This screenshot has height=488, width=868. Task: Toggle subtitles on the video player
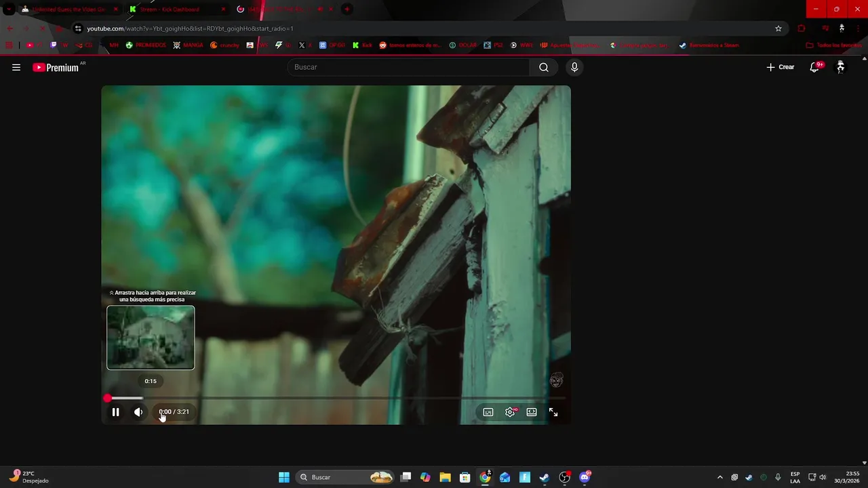tap(488, 412)
